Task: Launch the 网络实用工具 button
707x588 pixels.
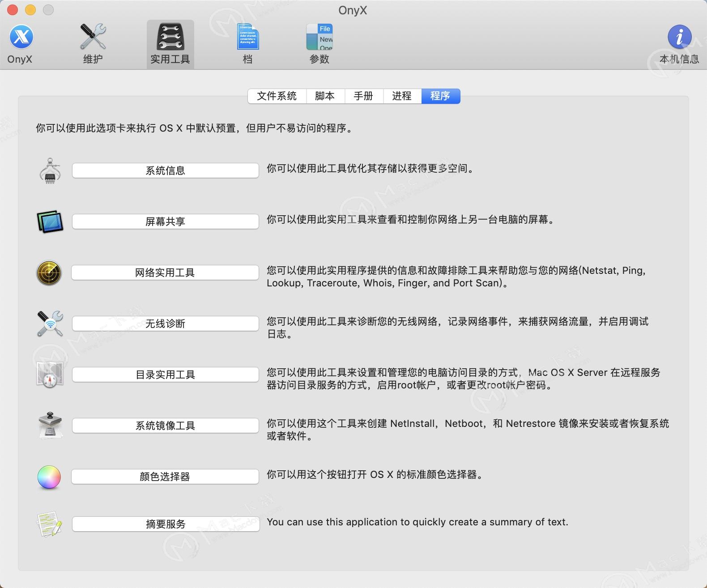Action: pos(165,273)
